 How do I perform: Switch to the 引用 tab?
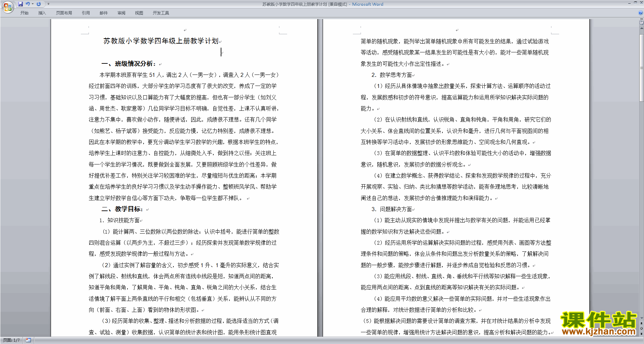point(86,13)
